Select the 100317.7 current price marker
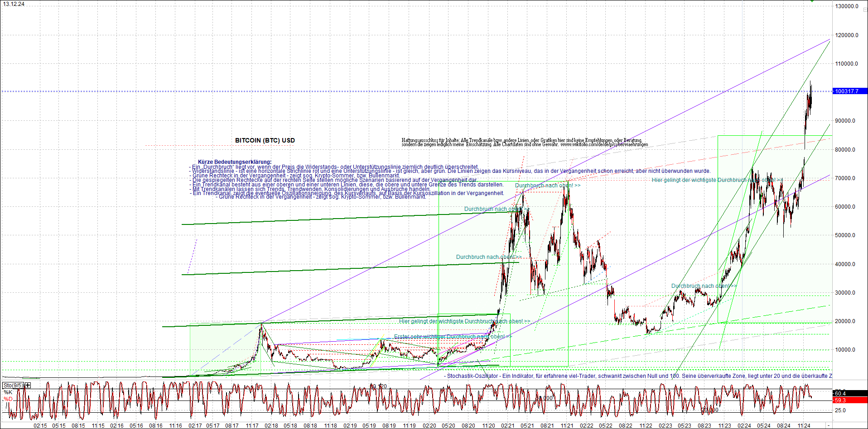This screenshot has height=429, width=868. (x=850, y=91)
